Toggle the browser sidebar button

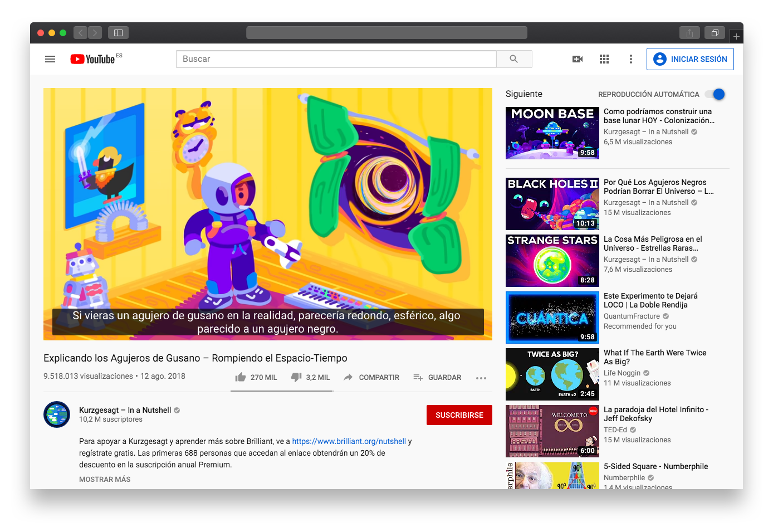[118, 33]
